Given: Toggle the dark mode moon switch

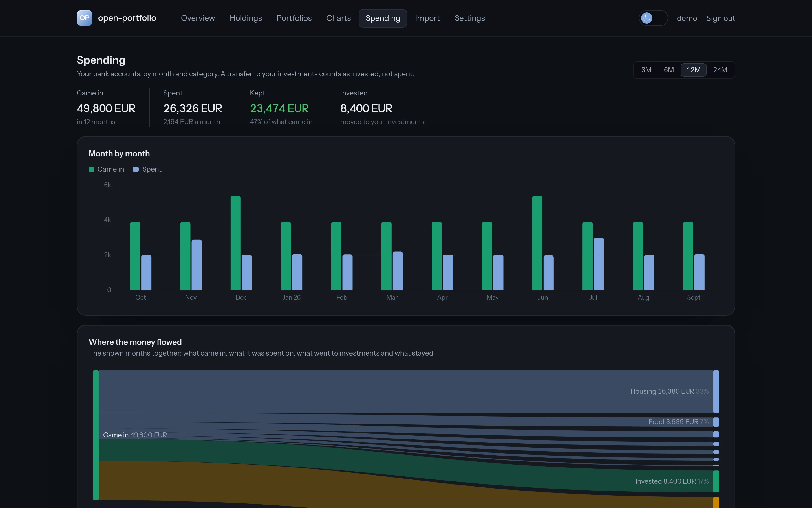Looking at the screenshot, I should click(x=653, y=18).
